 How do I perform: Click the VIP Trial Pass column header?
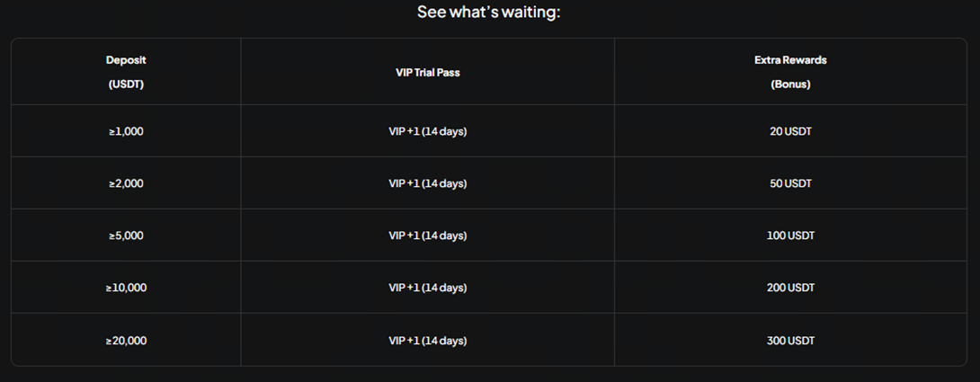[427, 72]
